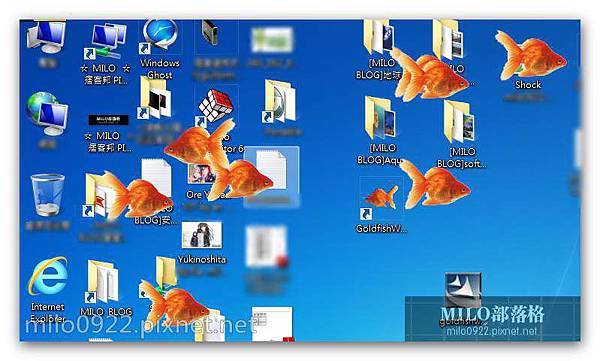Viewport: 600px width, 361px height.
Task: Open the [MILO BLOG]地球 folder
Action: 379,38
